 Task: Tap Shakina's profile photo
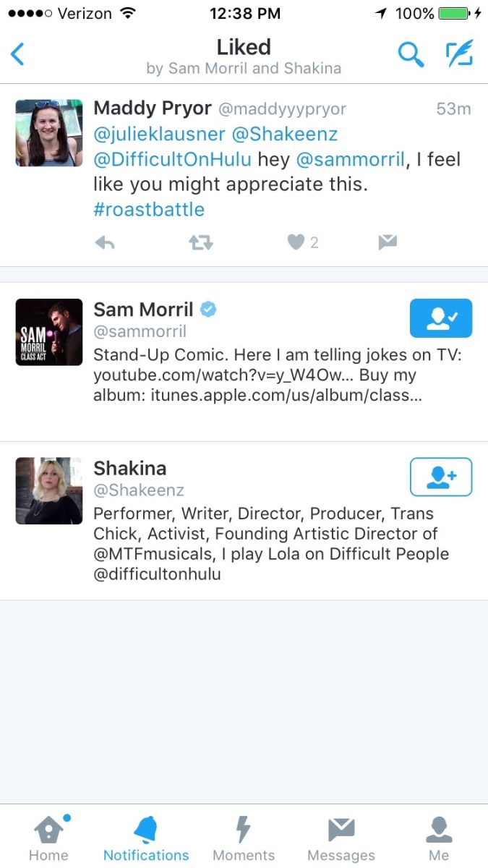click(x=49, y=490)
